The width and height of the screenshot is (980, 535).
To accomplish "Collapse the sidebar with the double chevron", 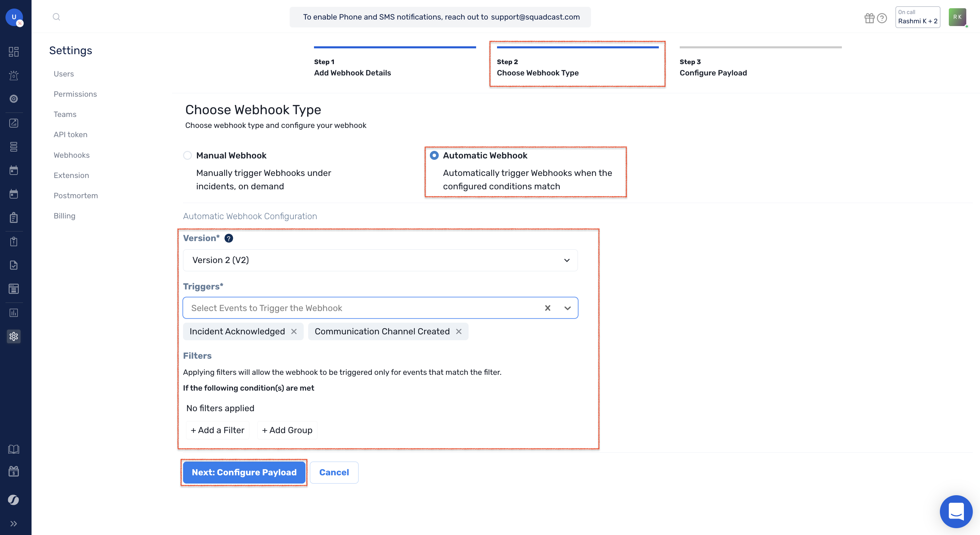I will point(14,523).
